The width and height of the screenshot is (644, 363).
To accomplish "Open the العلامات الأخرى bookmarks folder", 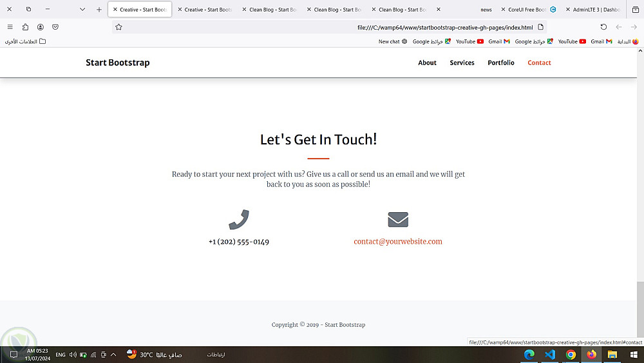I will [25, 41].
